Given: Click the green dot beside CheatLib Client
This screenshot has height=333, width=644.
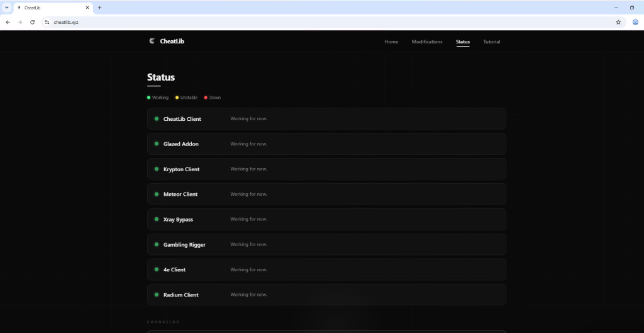Looking at the screenshot, I should pos(157,118).
